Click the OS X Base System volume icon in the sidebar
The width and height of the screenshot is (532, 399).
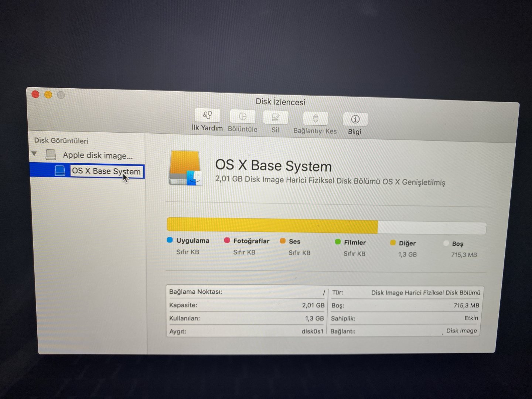(60, 170)
